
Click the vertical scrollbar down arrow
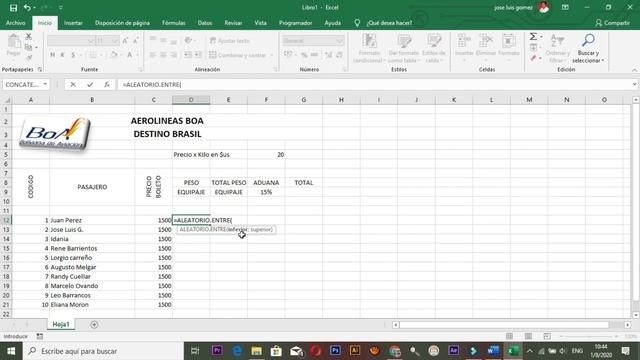tap(636, 315)
